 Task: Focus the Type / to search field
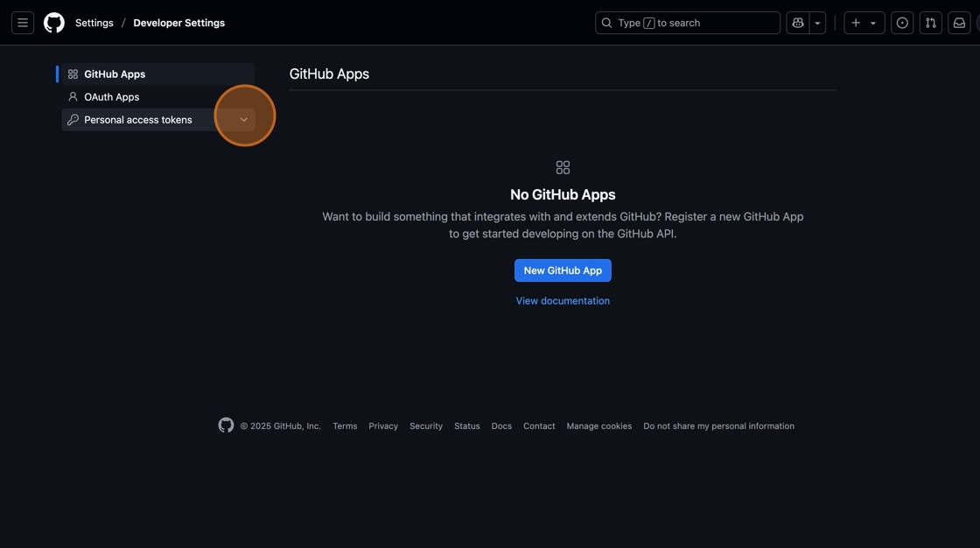[x=688, y=23]
